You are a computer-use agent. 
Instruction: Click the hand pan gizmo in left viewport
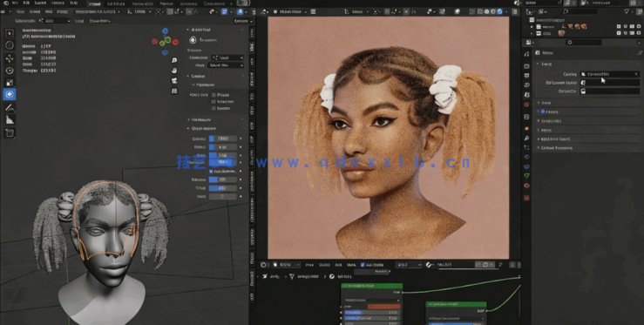click(x=174, y=71)
